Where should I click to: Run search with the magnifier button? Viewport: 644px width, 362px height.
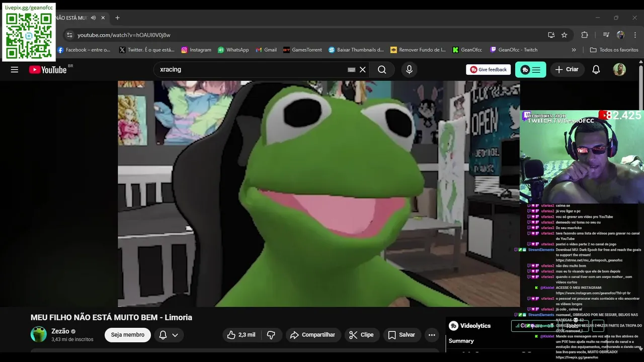point(382,70)
